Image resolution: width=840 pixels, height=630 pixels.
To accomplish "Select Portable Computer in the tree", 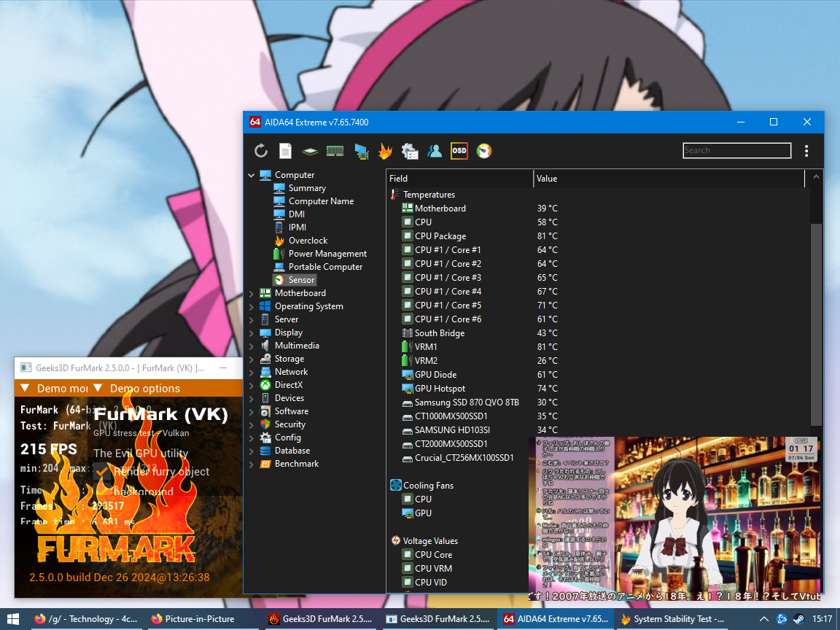I will coord(325,267).
